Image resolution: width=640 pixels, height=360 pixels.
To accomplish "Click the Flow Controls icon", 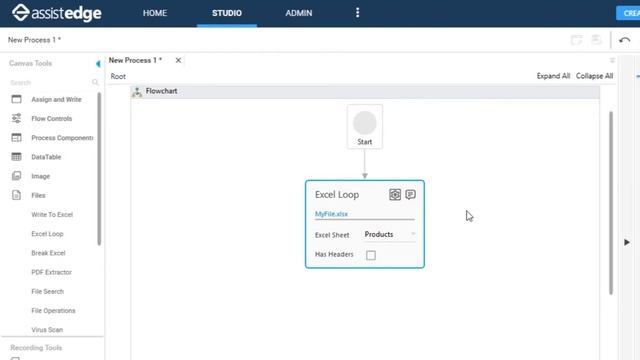I will [16, 118].
